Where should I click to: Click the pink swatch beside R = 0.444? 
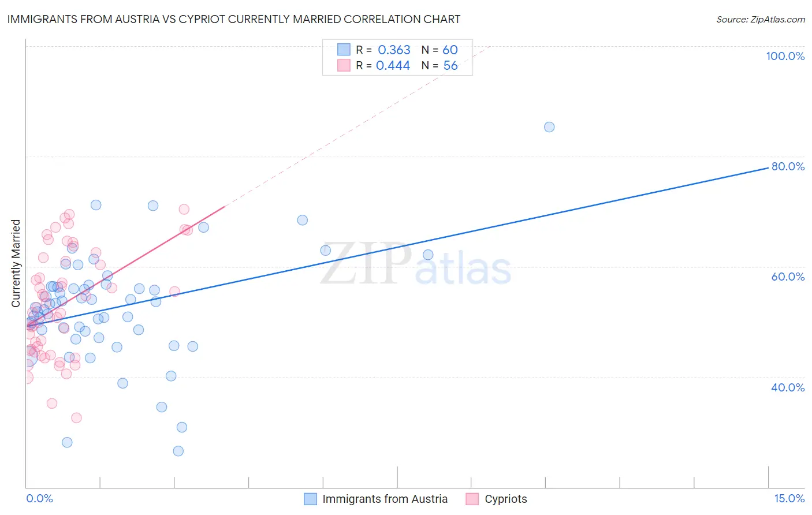point(344,65)
